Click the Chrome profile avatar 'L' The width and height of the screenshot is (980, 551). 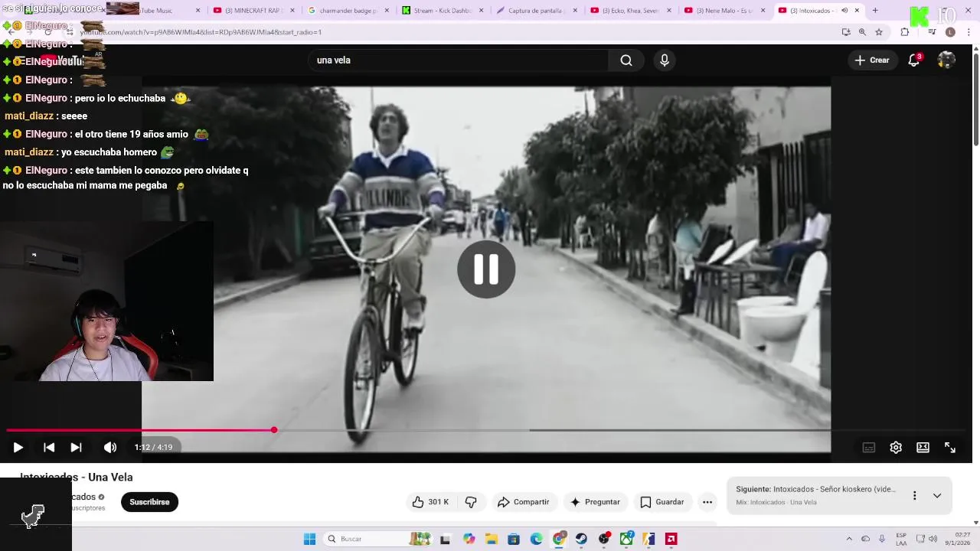tap(950, 32)
